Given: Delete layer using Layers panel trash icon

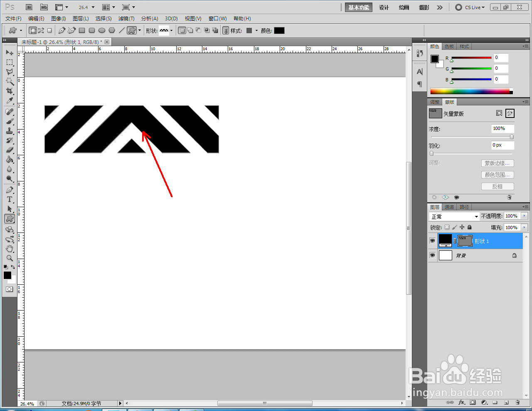Looking at the screenshot, I should tap(517, 402).
